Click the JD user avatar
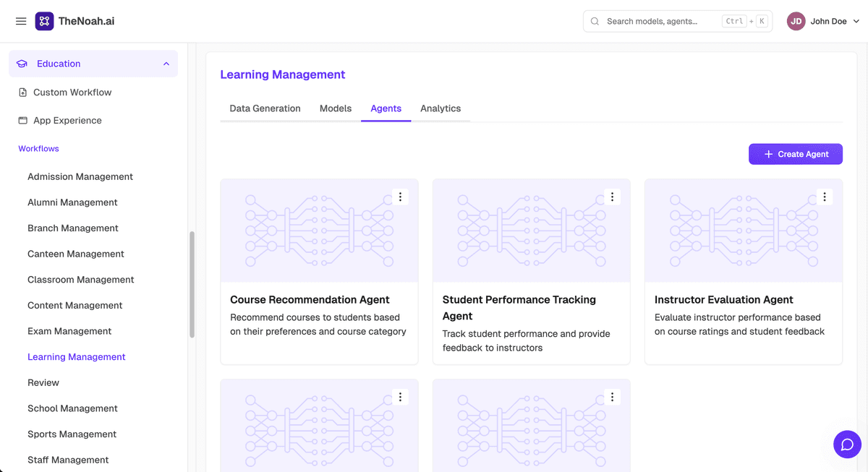The image size is (868, 472). coord(796,22)
